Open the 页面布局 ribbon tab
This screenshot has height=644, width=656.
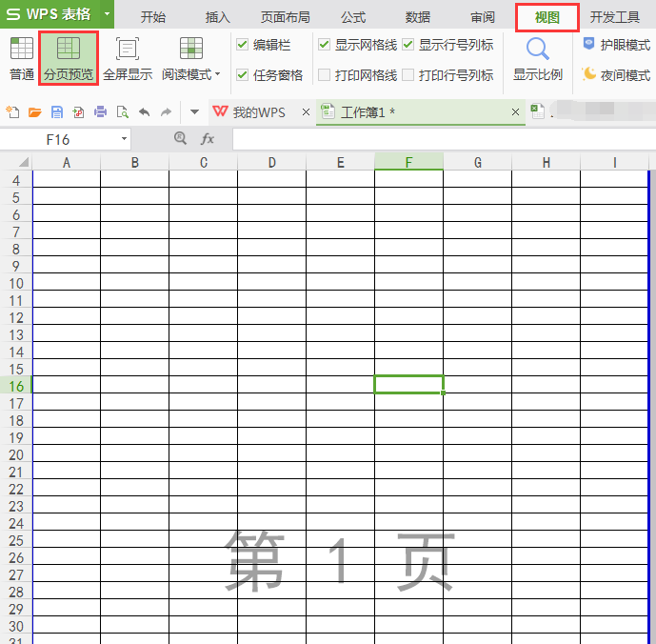tap(285, 17)
